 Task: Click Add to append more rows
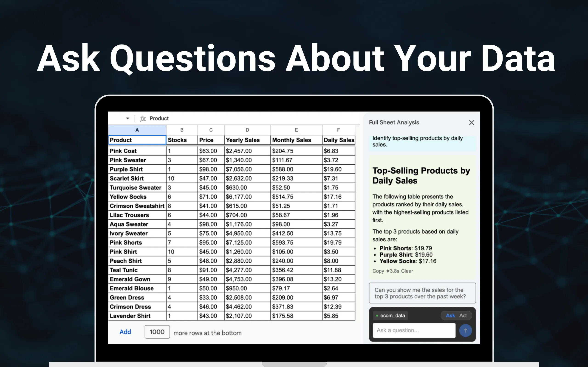(x=125, y=332)
